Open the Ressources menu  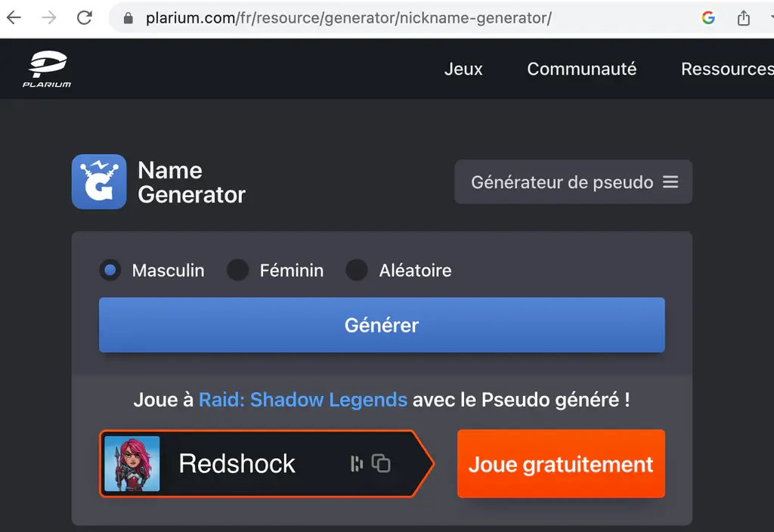click(726, 69)
